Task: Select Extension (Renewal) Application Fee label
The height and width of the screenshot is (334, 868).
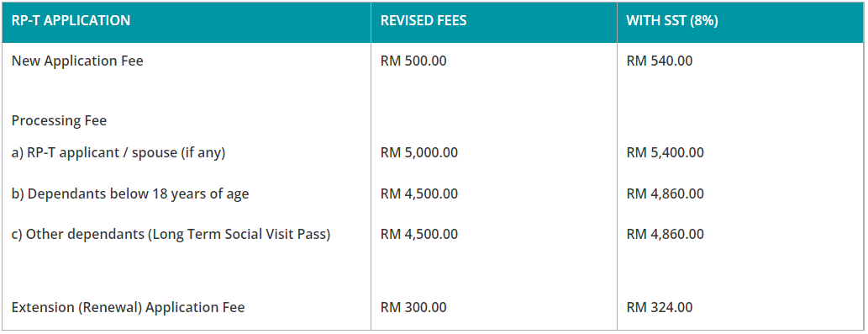Action: coord(128,307)
